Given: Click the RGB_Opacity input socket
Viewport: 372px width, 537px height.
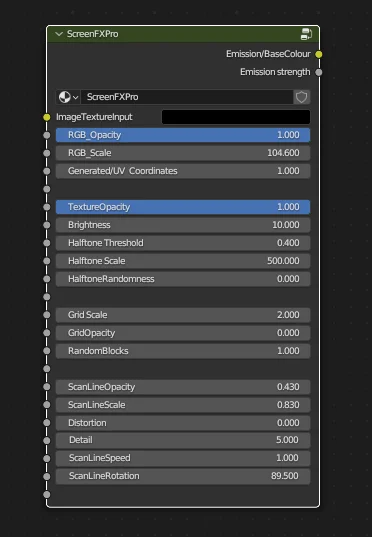Looking at the screenshot, I should coord(47,135).
